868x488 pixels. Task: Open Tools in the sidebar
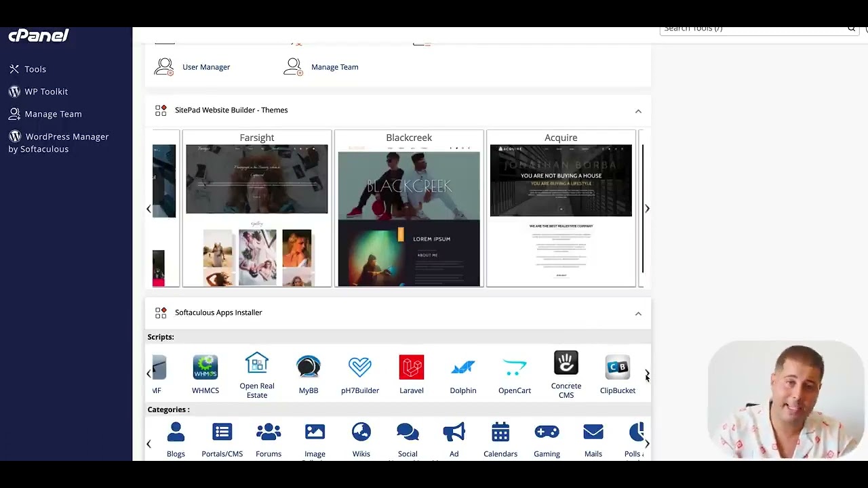coord(35,69)
